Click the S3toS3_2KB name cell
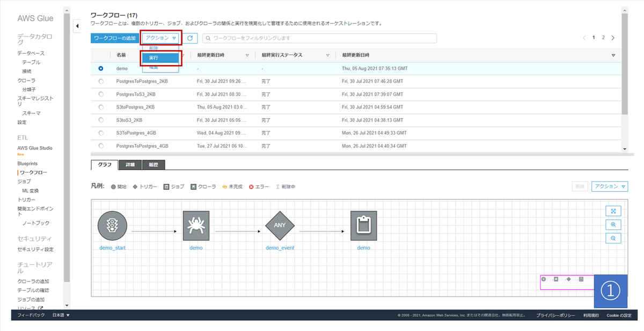The width and height of the screenshot is (644, 331). (x=129, y=120)
